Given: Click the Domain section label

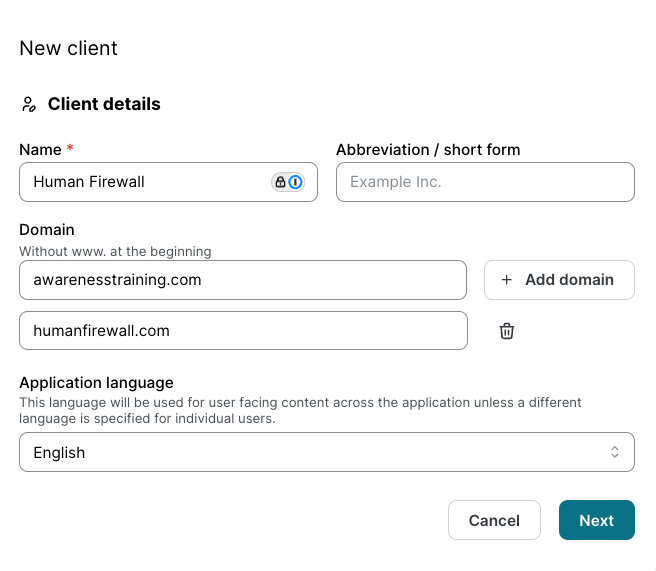Looking at the screenshot, I should (47, 230).
